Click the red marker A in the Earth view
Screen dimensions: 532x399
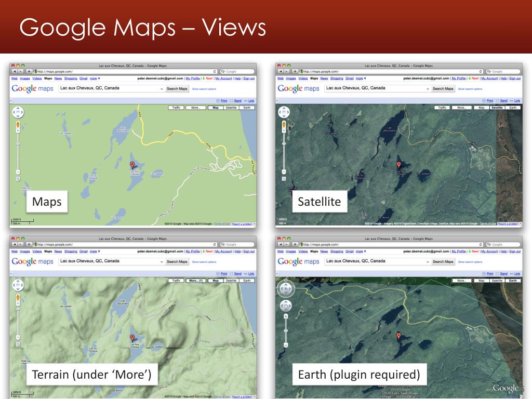398,336
